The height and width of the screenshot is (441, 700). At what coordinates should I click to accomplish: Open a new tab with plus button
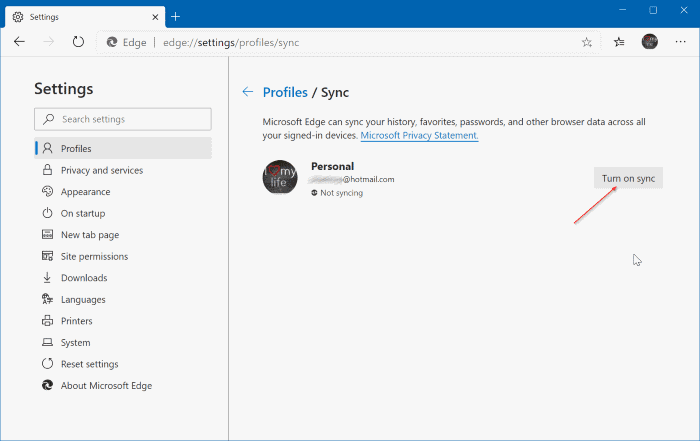point(176,16)
